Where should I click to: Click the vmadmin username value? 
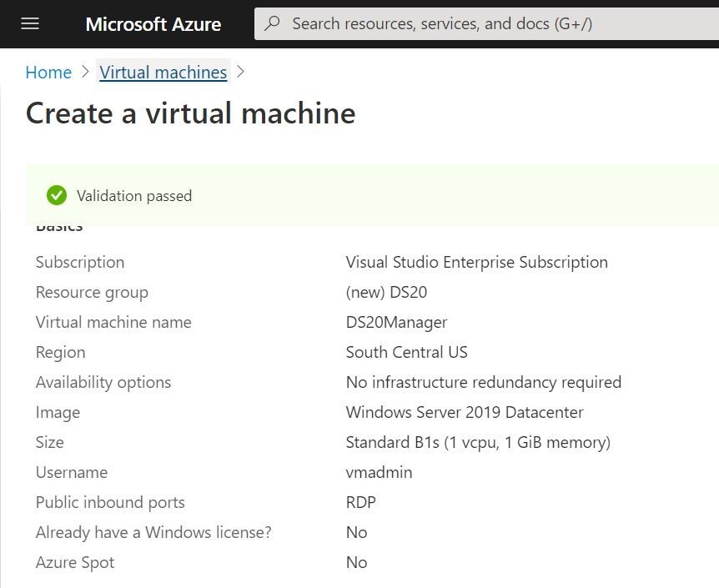click(x=379, y=472)
